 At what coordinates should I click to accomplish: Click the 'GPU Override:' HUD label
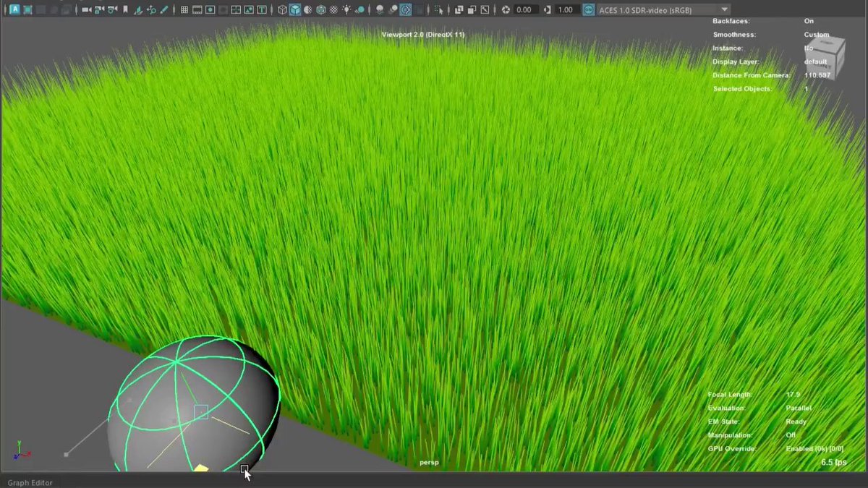732,449
